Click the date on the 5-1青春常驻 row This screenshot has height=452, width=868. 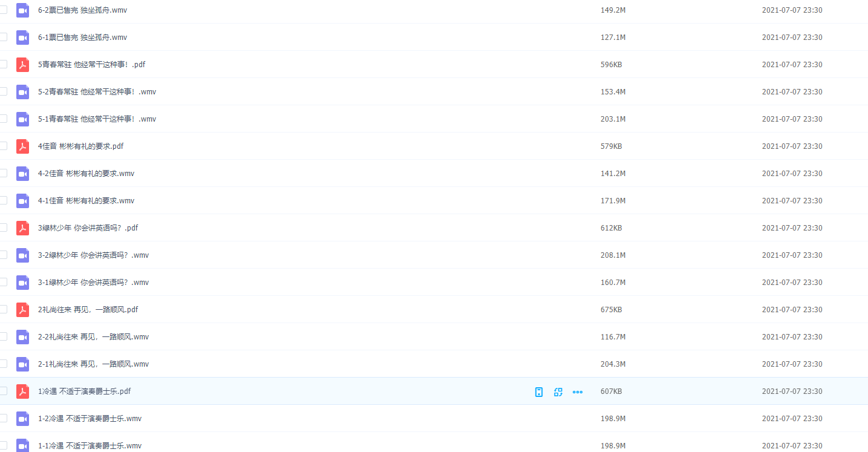(x=792, y=119)
